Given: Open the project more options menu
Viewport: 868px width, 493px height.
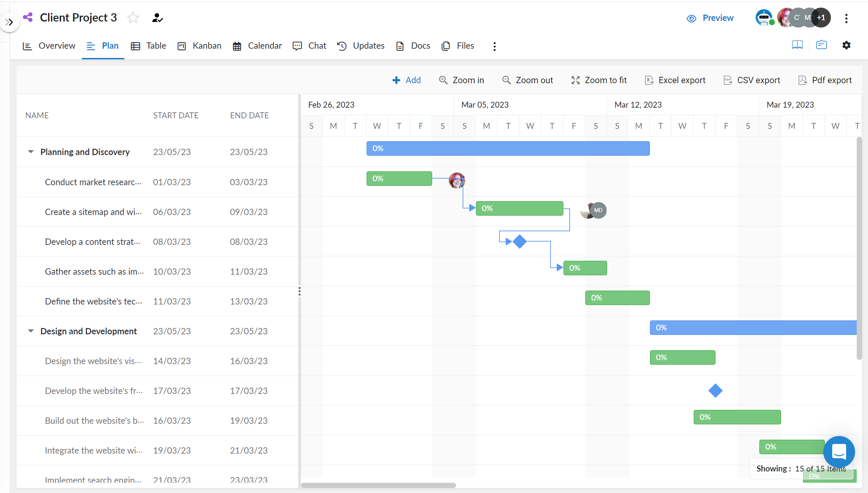Looking at the screenshot, I should (x=846, y=18).
